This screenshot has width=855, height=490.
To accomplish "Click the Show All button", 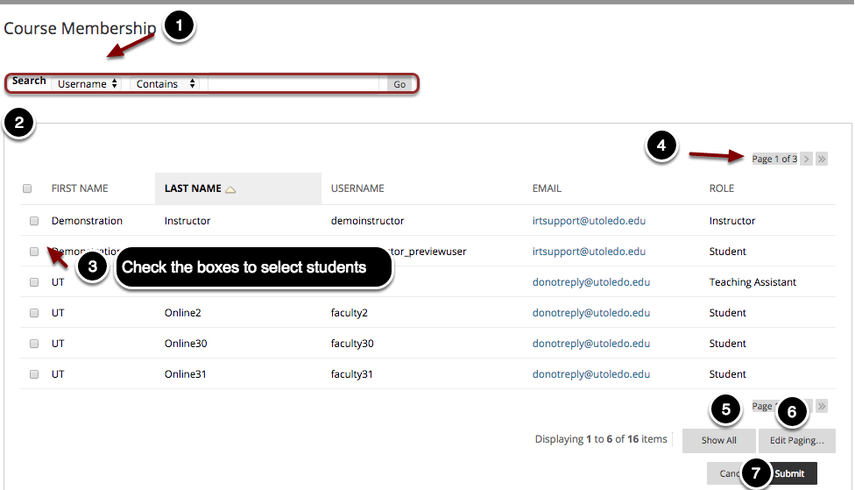I will (x=719, y=440).
